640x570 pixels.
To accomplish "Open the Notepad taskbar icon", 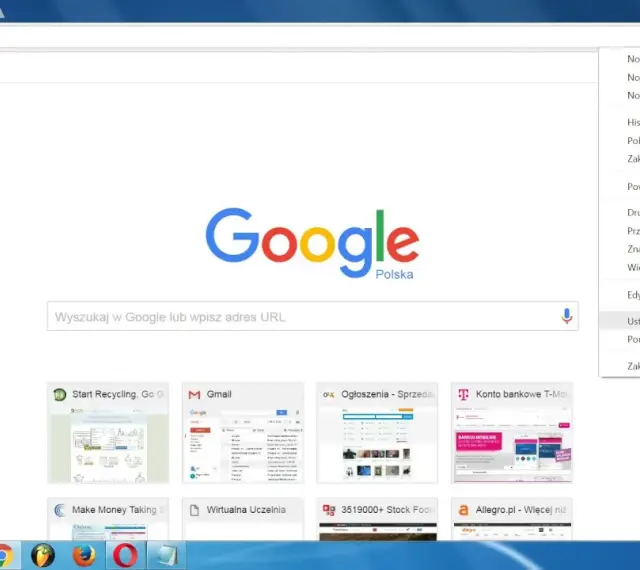I will [x=166, y=556].
